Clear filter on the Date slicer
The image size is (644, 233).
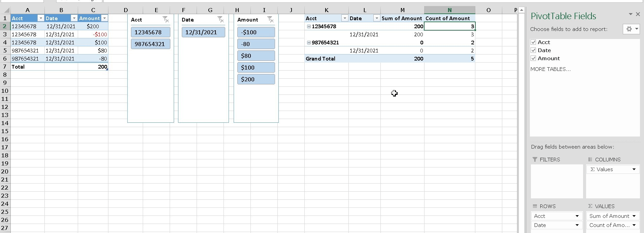[221, 20]
